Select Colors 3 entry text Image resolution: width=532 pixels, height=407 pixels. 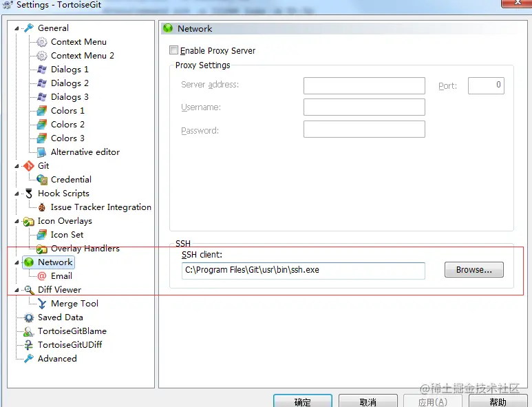pos(67,138)
